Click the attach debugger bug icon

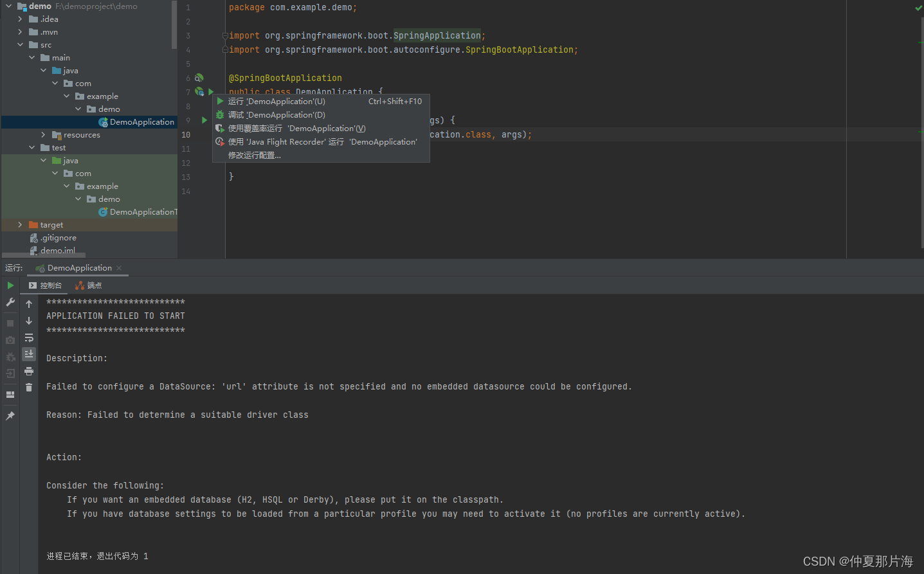click(x=10, y=357)
